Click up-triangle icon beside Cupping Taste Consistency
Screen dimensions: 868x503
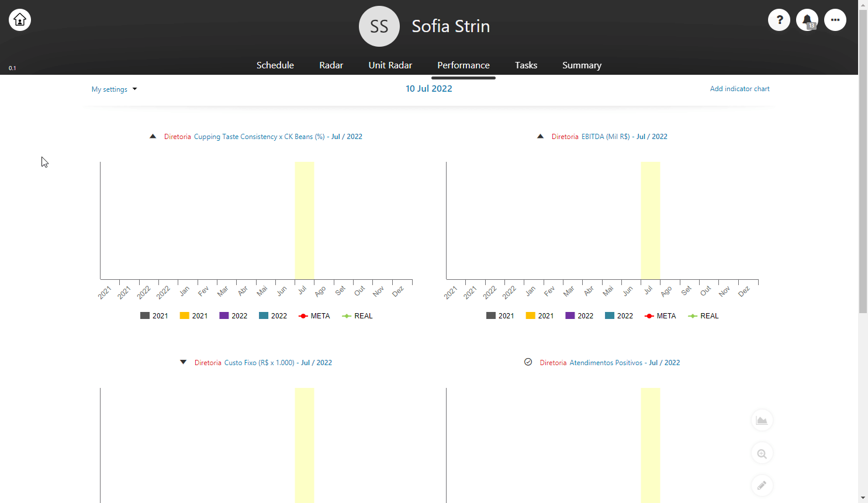click(x=153, y=136)
